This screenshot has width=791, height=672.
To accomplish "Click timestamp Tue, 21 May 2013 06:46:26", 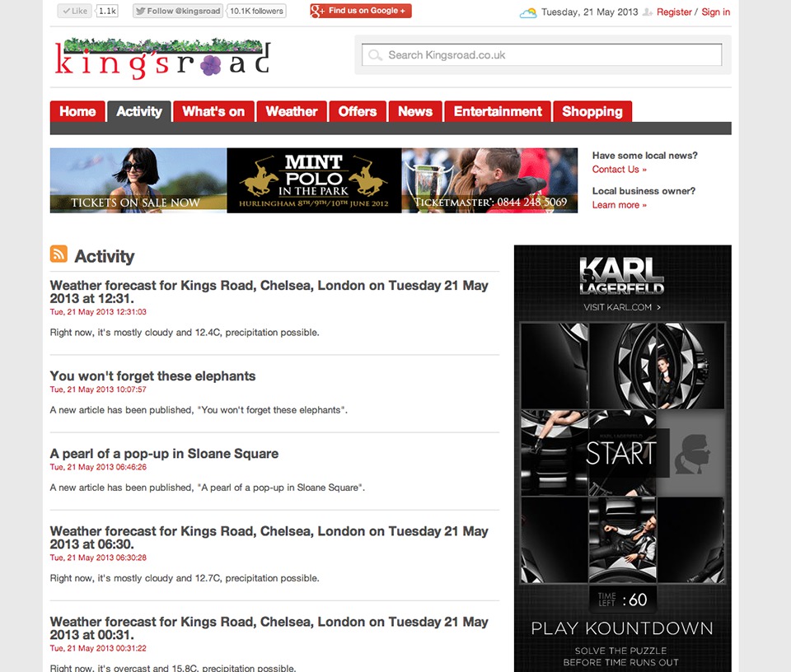I will pyautogui.click(x=98, y=467).
